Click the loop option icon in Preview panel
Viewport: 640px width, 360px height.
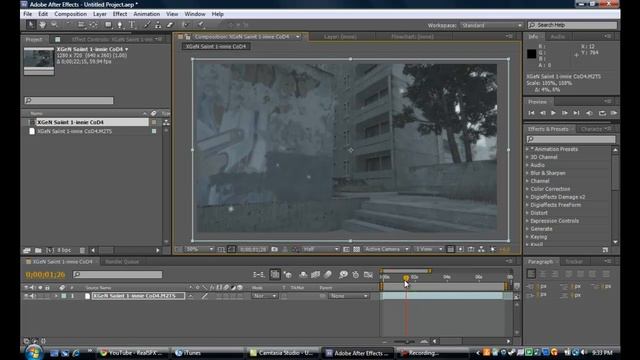pyautogui.click(x=602, y=113)
